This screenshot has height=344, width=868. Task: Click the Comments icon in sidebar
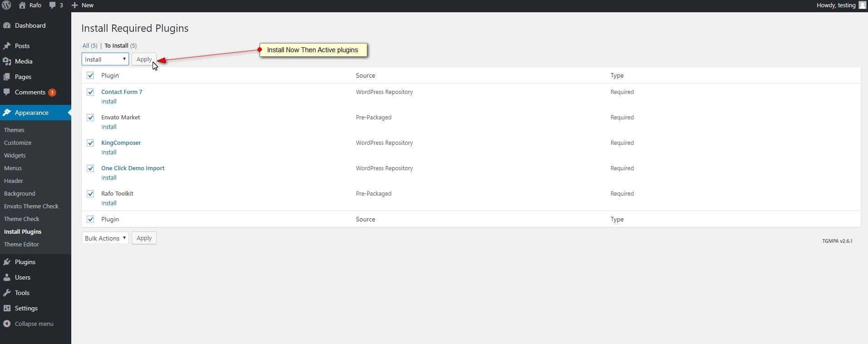click(x=7, y=92)
